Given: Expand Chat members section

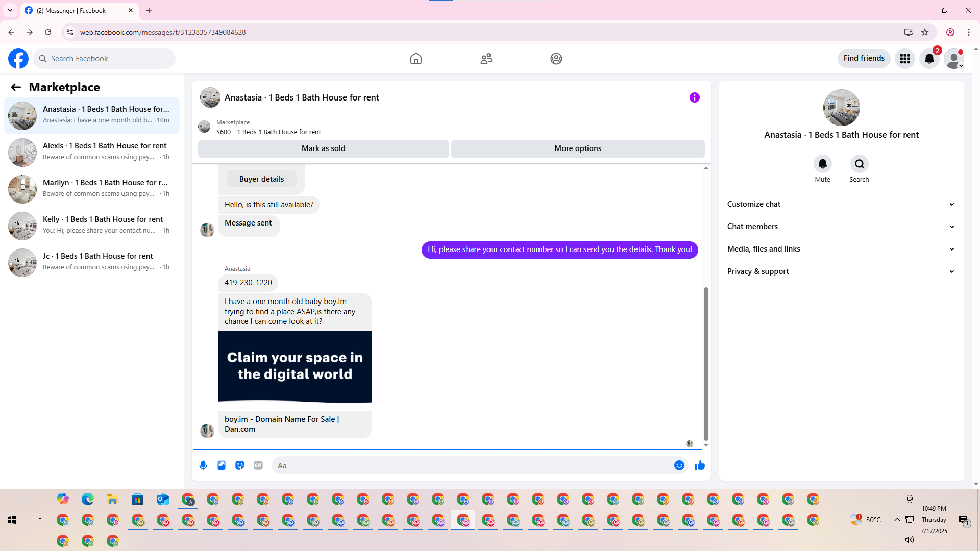Looking at the screenshot, I should [x=841, y=227].
